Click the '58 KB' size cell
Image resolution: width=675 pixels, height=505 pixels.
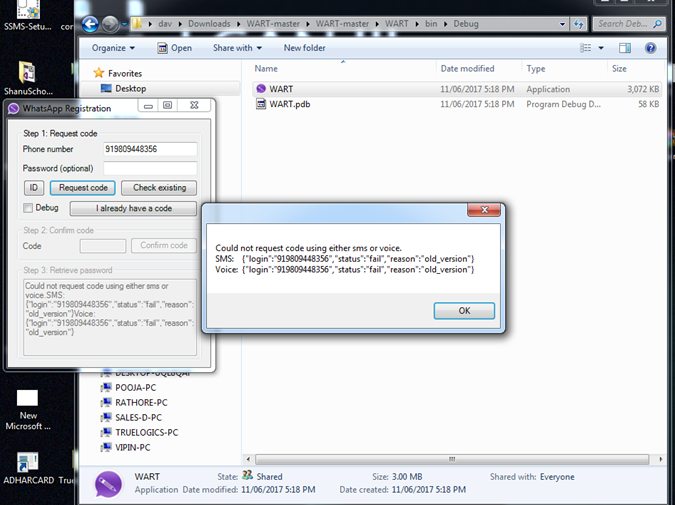pyautogui.click(x=648, y=104)
